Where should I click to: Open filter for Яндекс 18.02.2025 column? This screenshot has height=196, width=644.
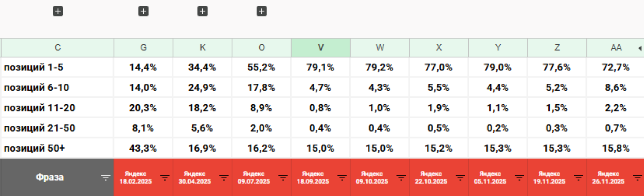pyautogui.click(x=165, y=178)
